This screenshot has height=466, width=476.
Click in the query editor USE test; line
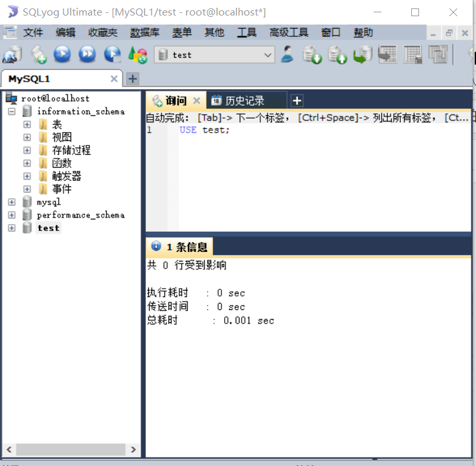coord(204,130)
